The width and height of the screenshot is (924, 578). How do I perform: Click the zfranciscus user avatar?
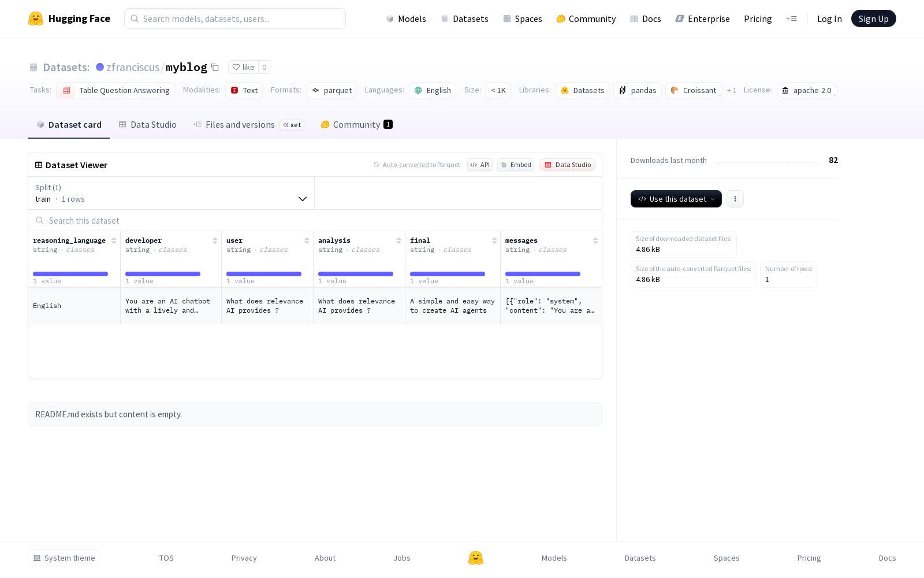100,67
